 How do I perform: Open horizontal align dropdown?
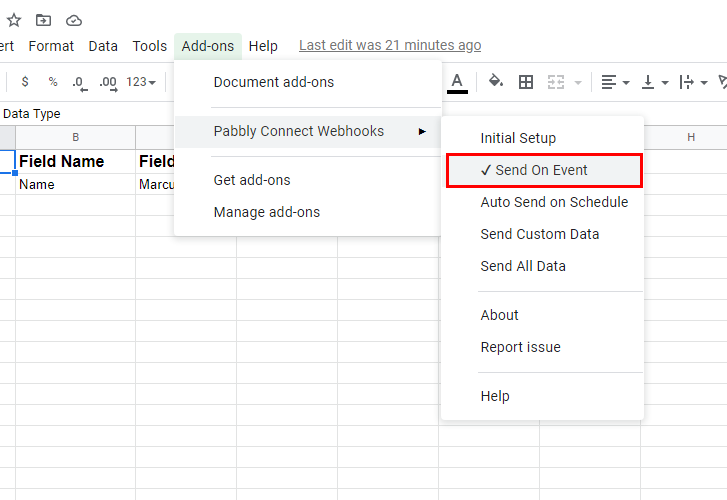pyautogui.click(x=615, y=82)
